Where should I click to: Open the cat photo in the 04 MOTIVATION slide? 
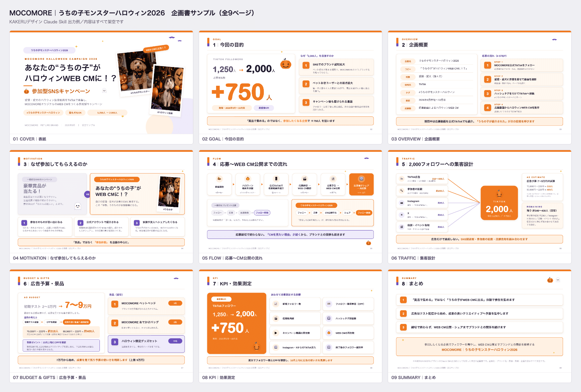169,194
